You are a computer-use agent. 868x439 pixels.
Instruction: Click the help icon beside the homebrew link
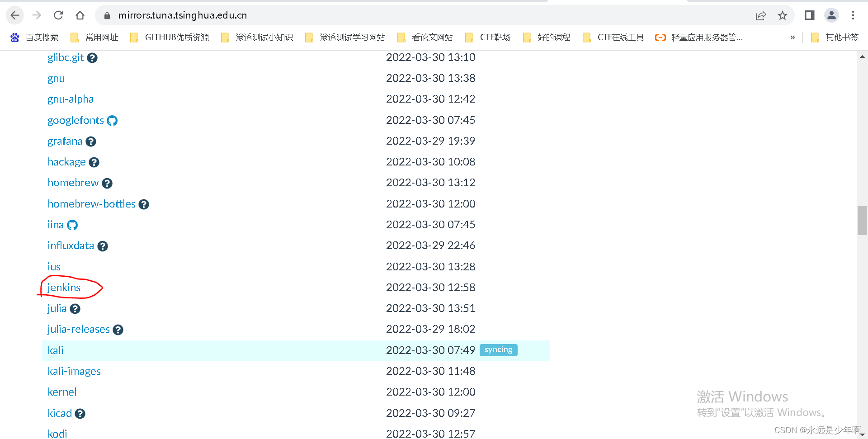coord(107,183)
